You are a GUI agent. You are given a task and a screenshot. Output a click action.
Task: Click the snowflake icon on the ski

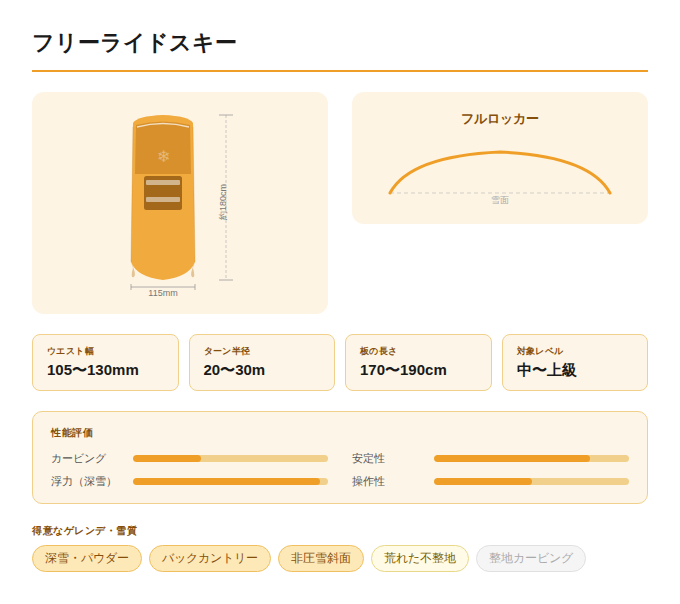(x=163, y=156)
